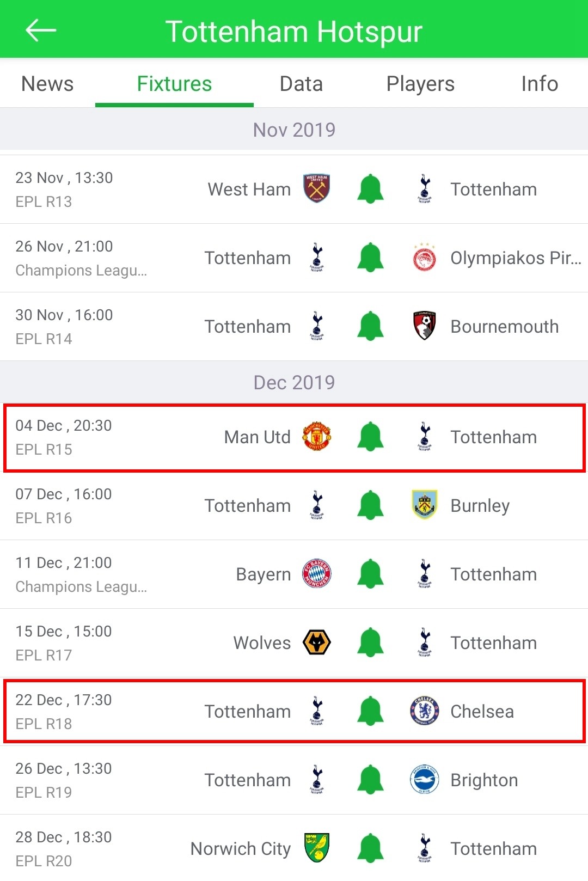The height and width of the screenshot is (881, 588).
Task: Open the Norwich City team name link
Action: [x=240, y=849]
